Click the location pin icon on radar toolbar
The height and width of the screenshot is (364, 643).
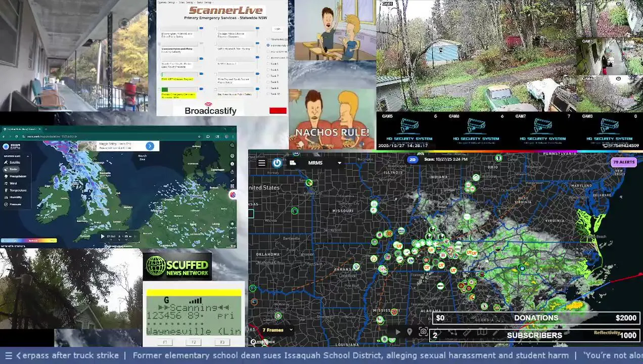[x=409, y=332]
